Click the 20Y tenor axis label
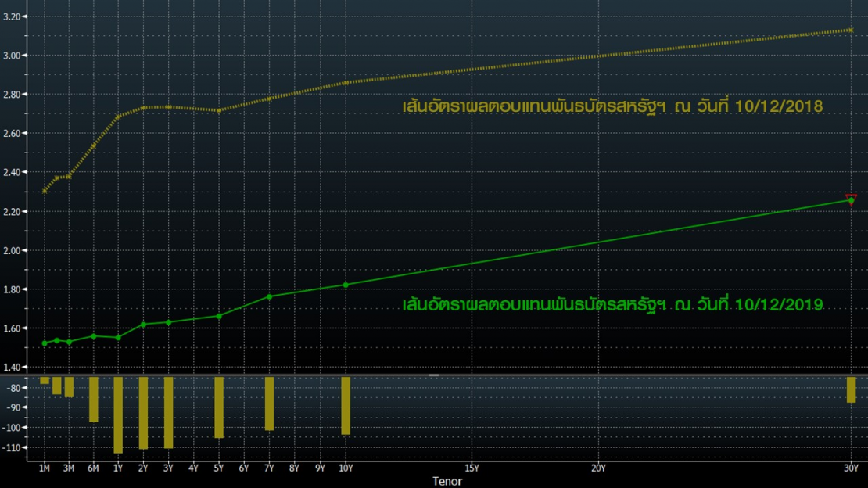This screenshot has width=868, height=488. pos(598,468)
